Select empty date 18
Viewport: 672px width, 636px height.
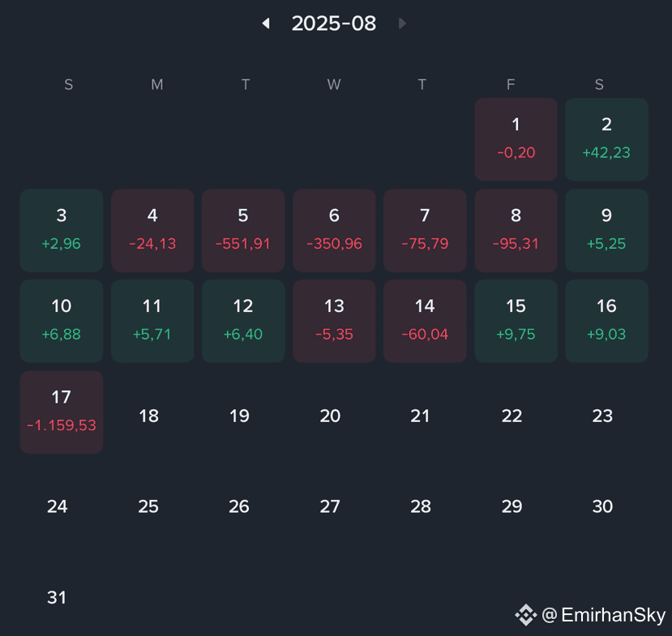tap(148, 416)
